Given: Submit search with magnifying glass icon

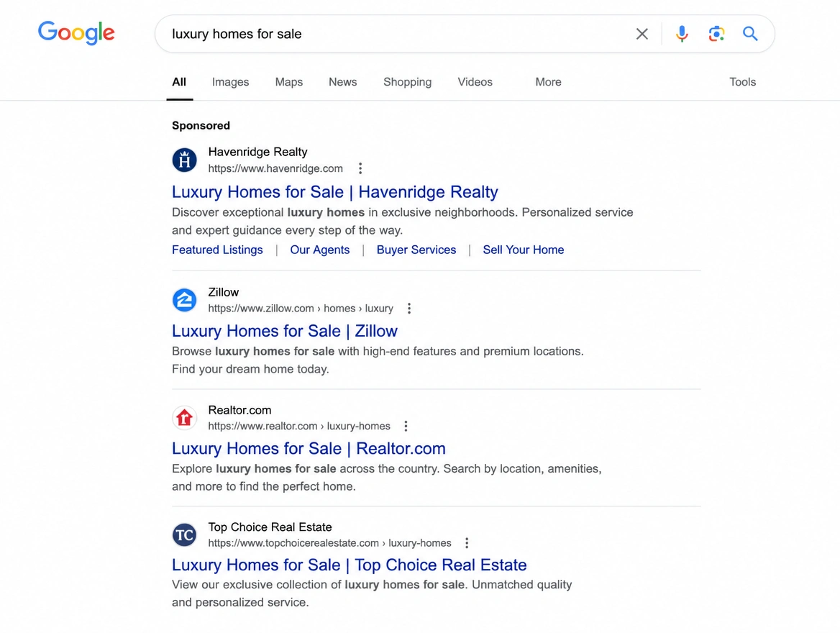Looking at the screenshot, I should click(x=750, y=34).
